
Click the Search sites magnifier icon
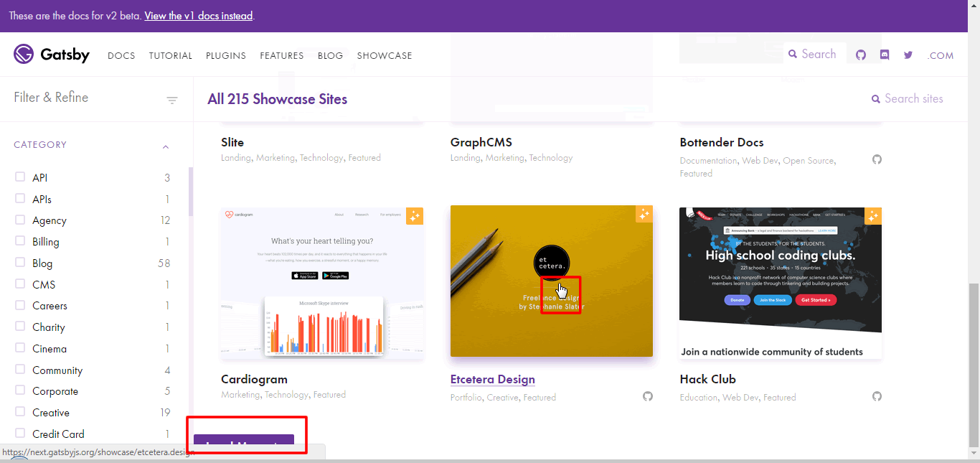[876, 99]
